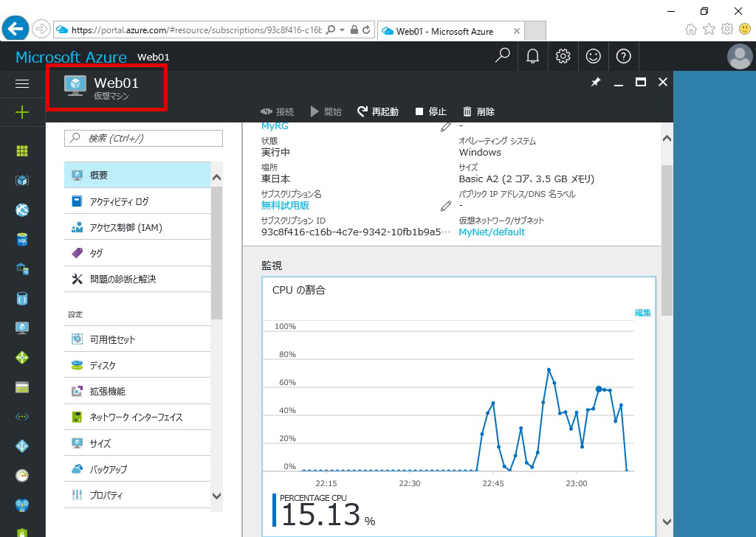This screenshot has width=756, height=537.
Task: Open ディスク settings item
Action: 137,365
